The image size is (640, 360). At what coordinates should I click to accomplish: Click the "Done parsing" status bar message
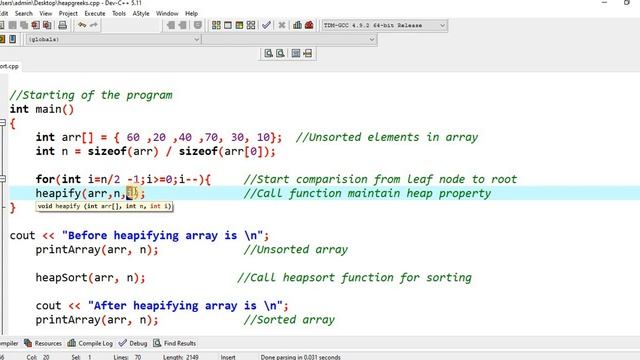(x=300, y=357)
